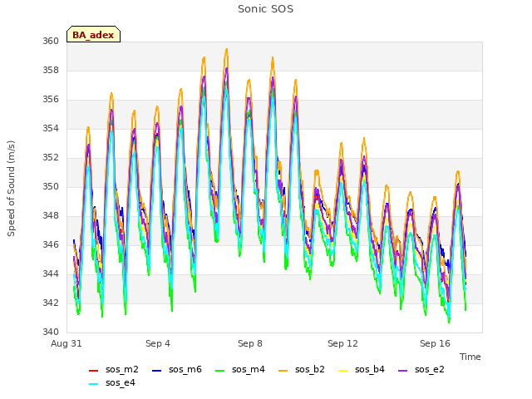Click the 356 y-axis tick label

click(x=51, y=100)
